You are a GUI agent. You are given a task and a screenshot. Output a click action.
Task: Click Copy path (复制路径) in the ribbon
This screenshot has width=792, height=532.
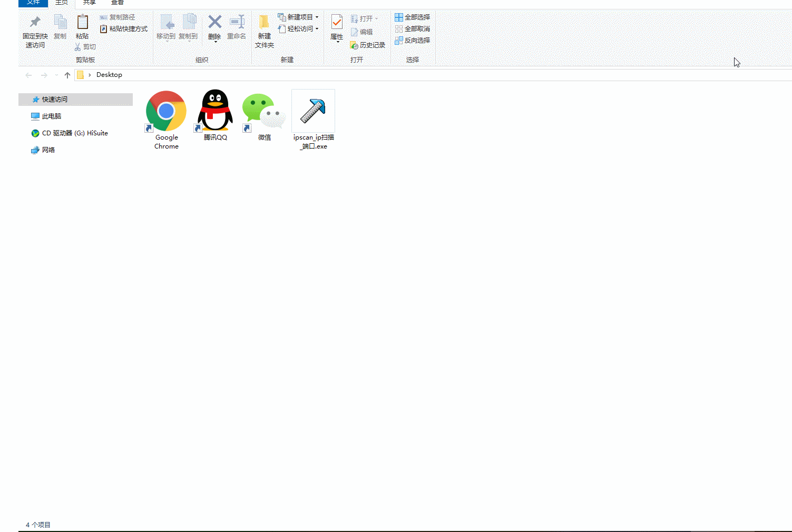(117, 17)
